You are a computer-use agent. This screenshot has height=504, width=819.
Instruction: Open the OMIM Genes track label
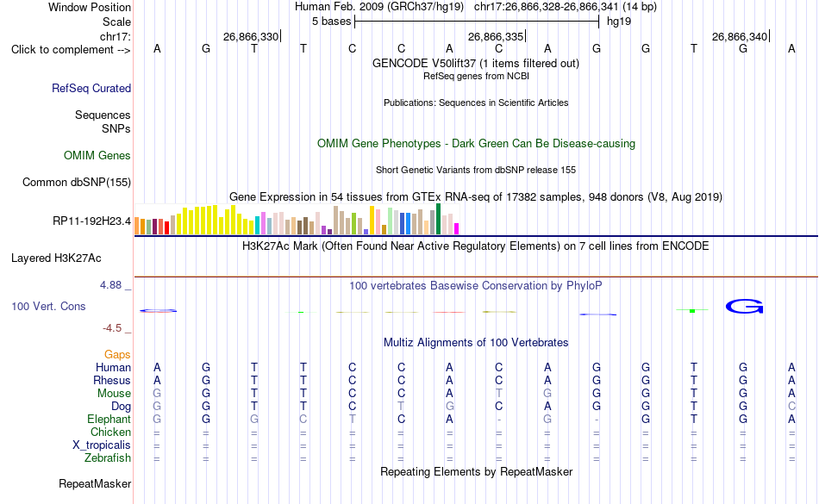coord(97,155)
